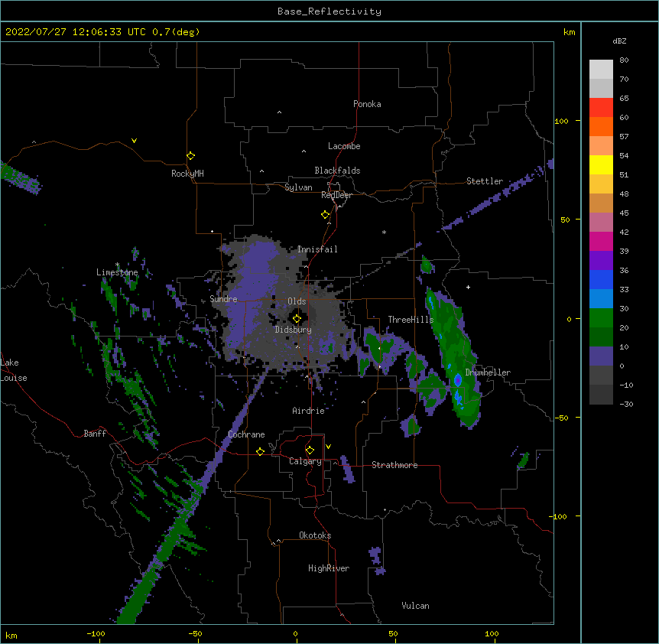Viewport: 659px width, 644px height.
Task: Click the Lacombe city label
Action: click(344, 146)
